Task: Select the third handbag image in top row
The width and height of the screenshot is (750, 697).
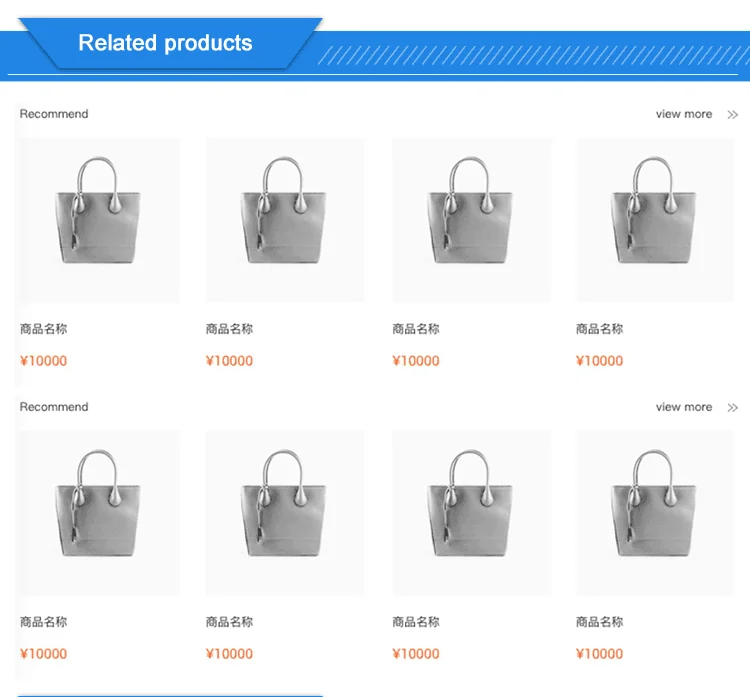Action: [471, 220]
